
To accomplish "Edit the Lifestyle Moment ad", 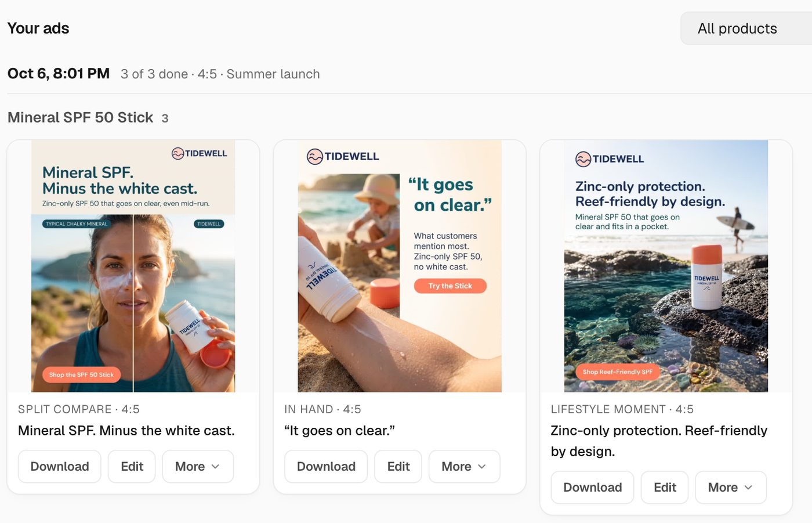I will coord(665,487).
